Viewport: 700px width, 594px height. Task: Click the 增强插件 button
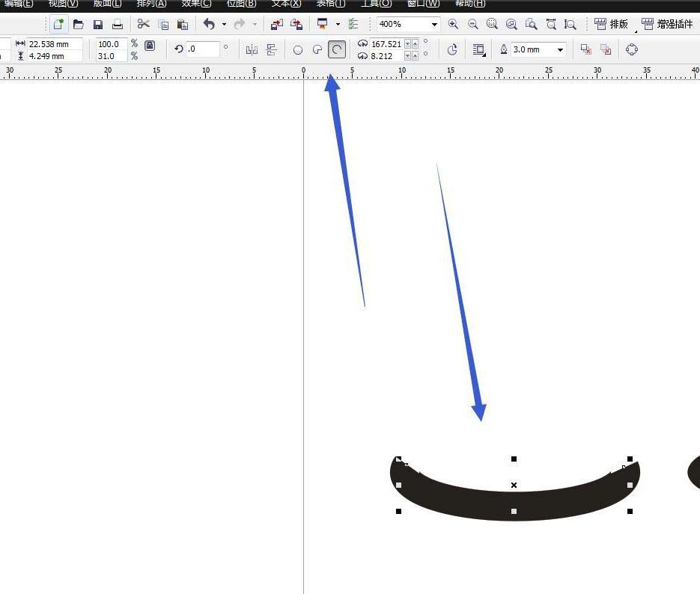point(667,25)
